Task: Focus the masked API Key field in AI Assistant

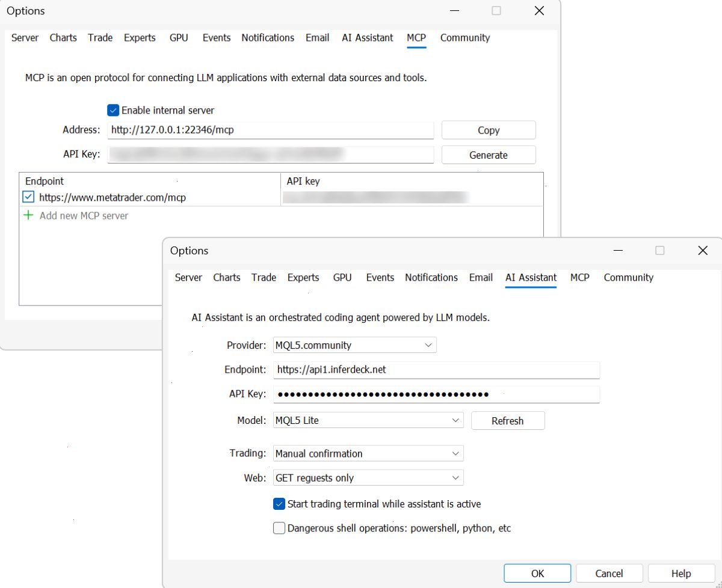Action: 437,394
